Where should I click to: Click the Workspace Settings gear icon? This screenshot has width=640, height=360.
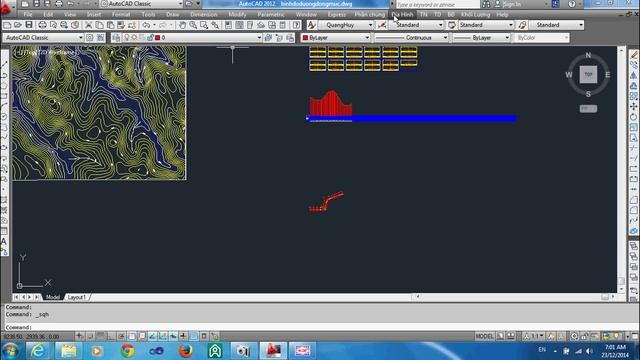(89, 38)
